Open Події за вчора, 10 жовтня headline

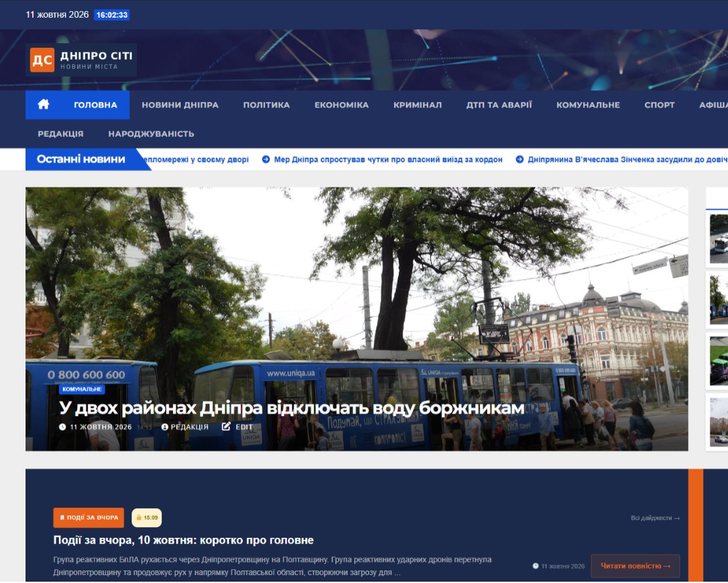183,540
